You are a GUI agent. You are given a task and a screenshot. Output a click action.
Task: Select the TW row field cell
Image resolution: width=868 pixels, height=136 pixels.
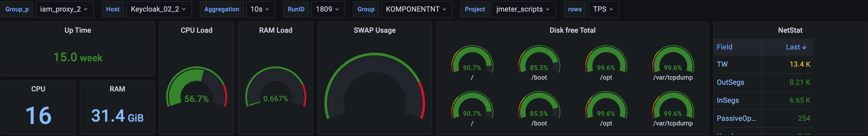point(738,64)
